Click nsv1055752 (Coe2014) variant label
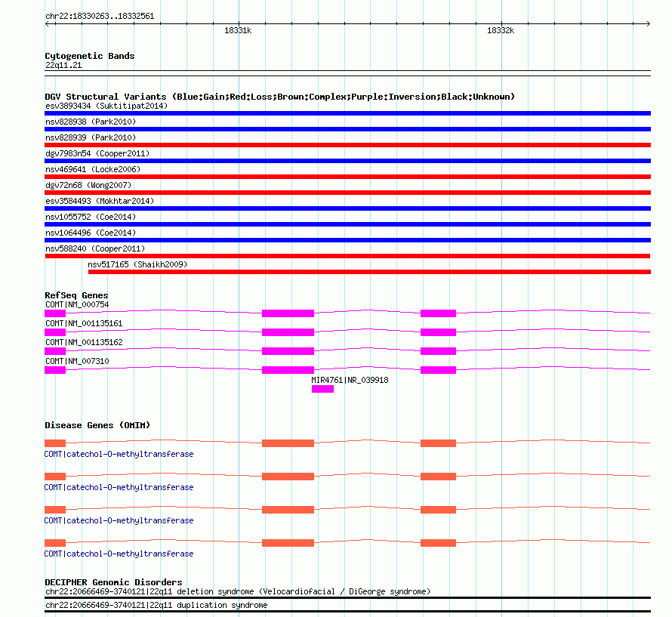 click(91, 217)
